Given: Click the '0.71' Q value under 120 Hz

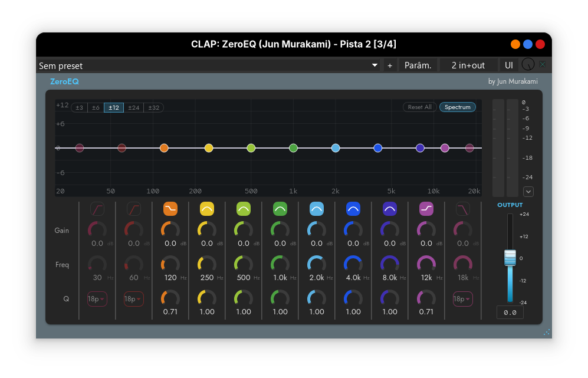Looking at the screenshot, I should 170,312.
